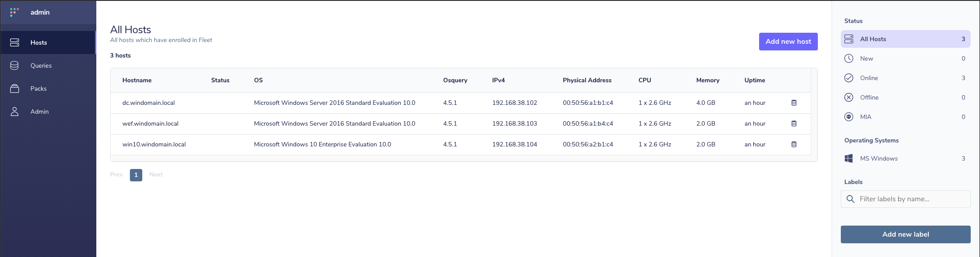Open Hosts section via its sidebar icon
The image size is (980, 257).
[x=15, y=42]
